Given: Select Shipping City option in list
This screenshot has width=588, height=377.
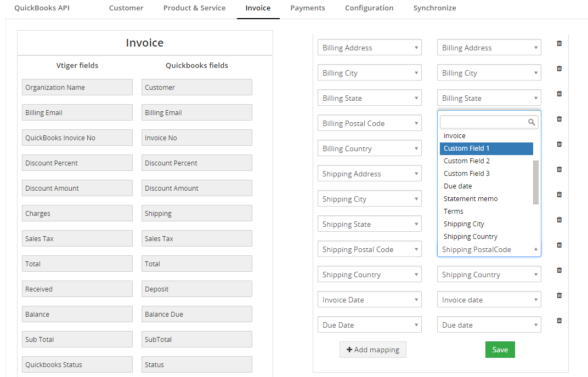Looking at the screenshot, I should [x=487, y=224].
